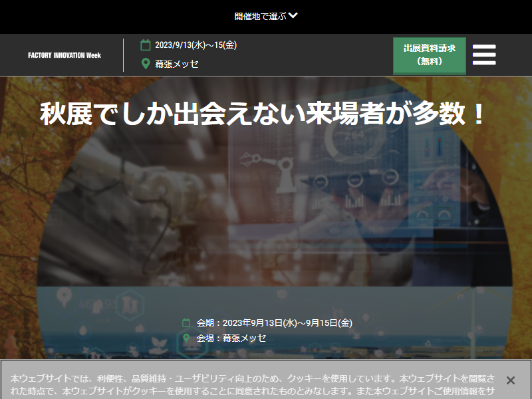Viewport: 532px width, 399px height.
Task: Expand the 開催地で選ぶ venue selector
Action: click(265, 16)
